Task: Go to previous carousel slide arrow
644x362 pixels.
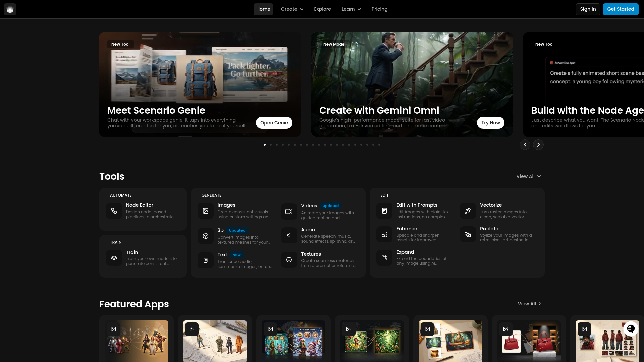Action: 525,145
